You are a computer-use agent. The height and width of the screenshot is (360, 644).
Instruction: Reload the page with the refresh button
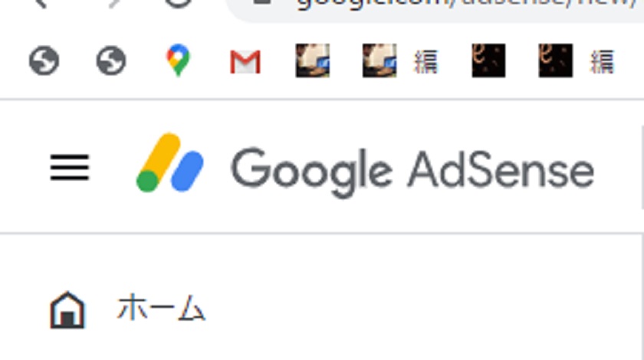point(178,3)
